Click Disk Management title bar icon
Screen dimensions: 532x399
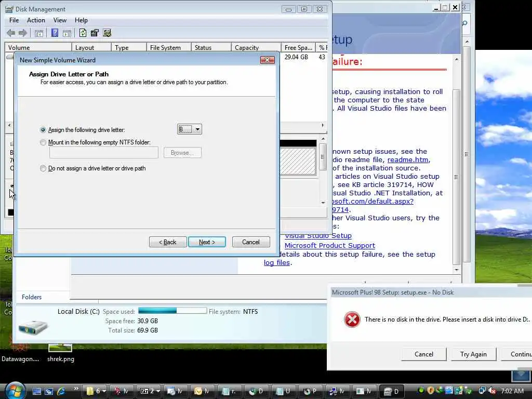click(x=9, y=9)
